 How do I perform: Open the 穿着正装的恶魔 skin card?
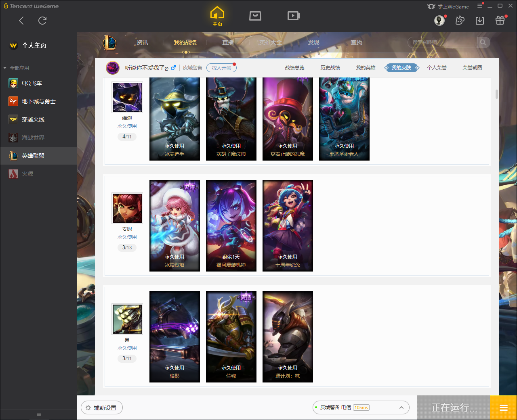288,119
